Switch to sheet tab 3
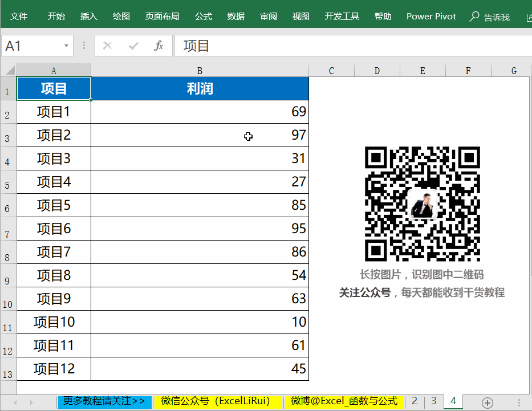Image resolution: width=532 pixels, height=411 pixels. (434, 401)
